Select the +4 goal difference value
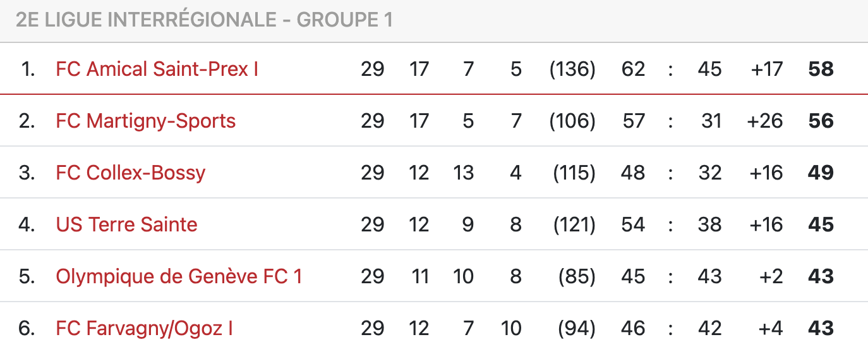 (771, 328)
